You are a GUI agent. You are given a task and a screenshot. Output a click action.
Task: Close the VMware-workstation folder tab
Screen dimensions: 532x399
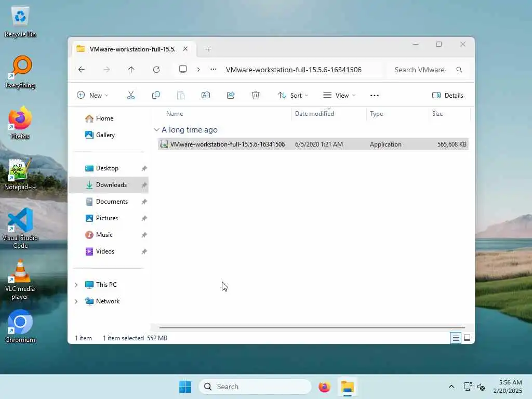[185, 49]
